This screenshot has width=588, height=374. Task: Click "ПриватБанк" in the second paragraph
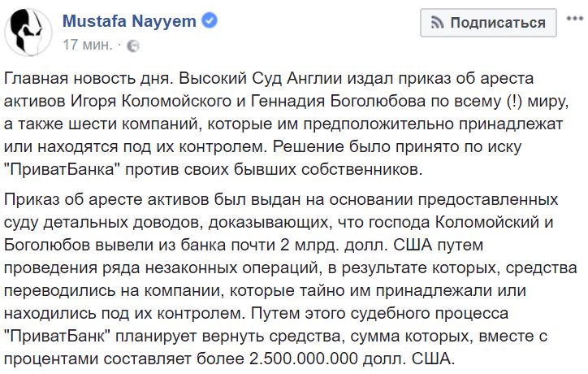pos(57,336)
